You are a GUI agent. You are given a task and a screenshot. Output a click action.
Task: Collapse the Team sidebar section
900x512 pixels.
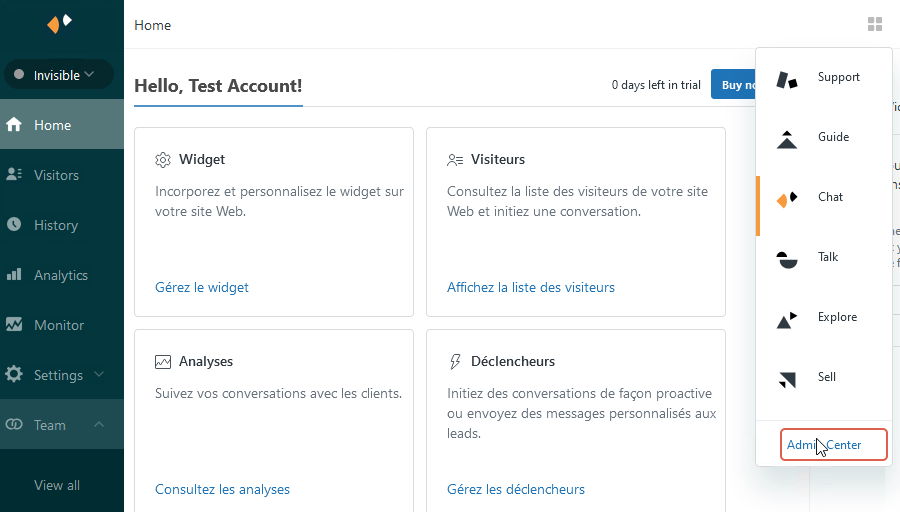coord(99,425)
